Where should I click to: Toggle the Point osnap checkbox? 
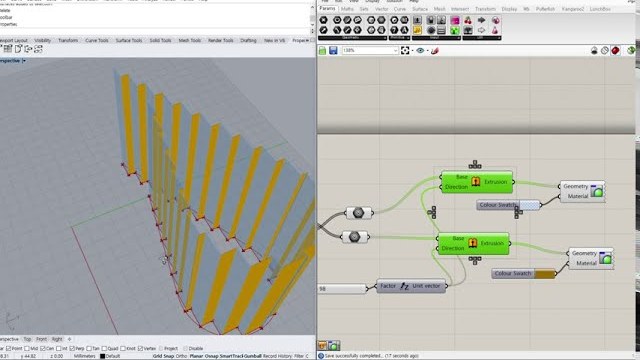point(9,349)
